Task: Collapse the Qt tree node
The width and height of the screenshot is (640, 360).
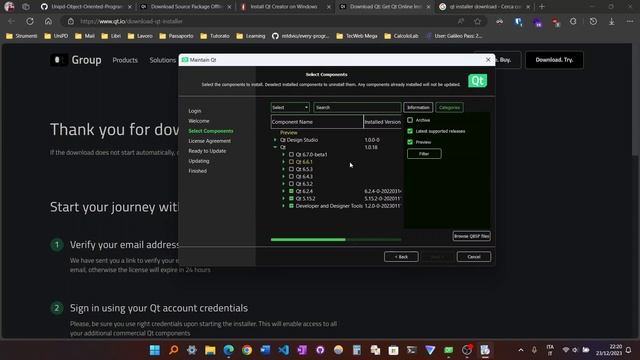Action: (275, 147)
